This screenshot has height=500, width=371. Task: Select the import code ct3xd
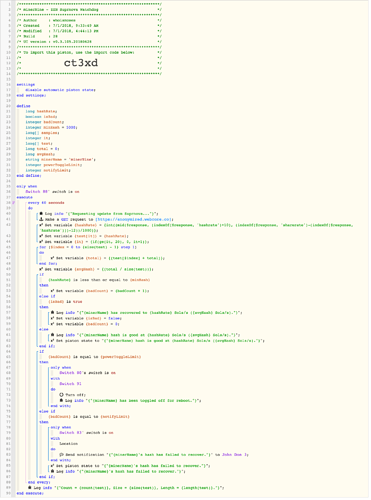(81, 63)
